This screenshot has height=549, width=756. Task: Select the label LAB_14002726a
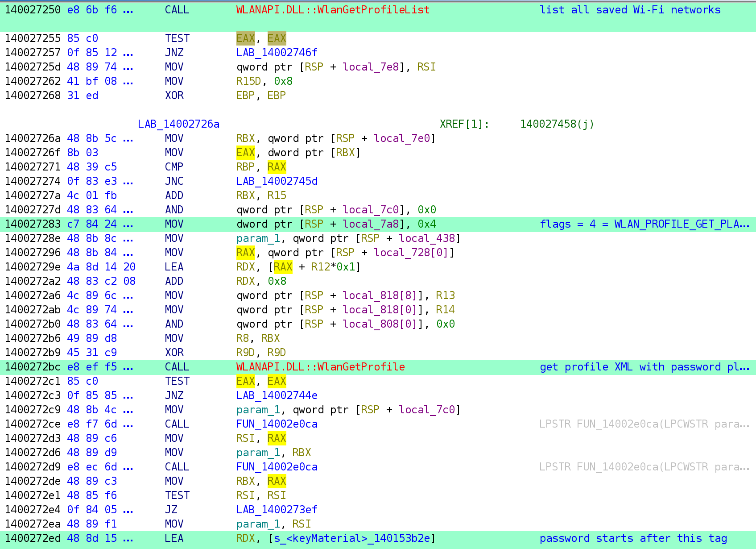coord(178,124)
